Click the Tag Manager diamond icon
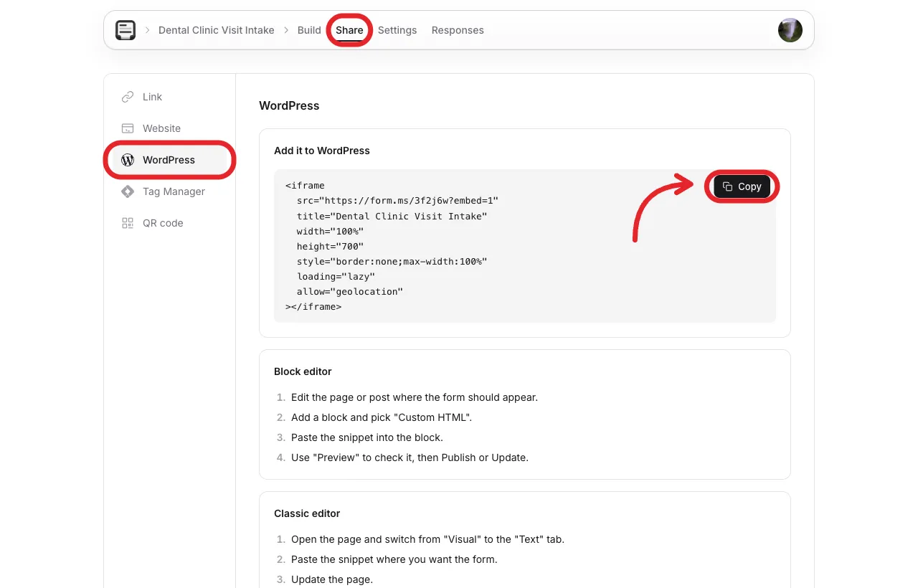918x588 pixels. tap(128, 191)
